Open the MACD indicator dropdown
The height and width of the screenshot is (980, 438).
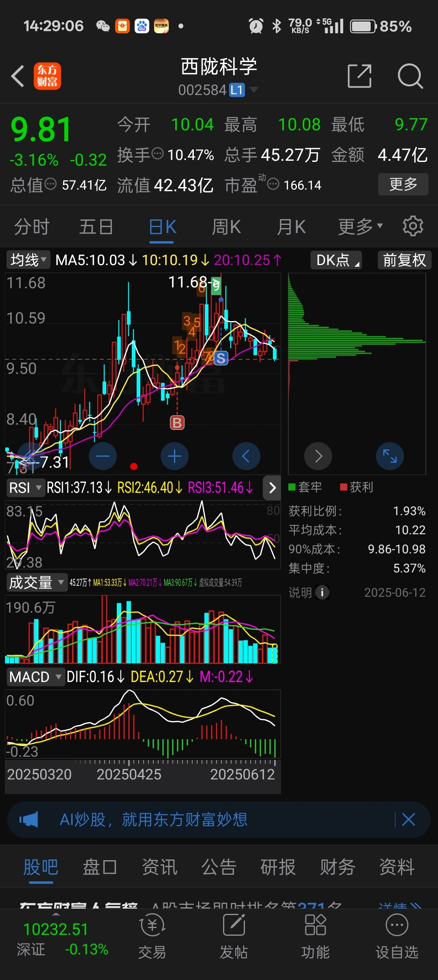35,677
